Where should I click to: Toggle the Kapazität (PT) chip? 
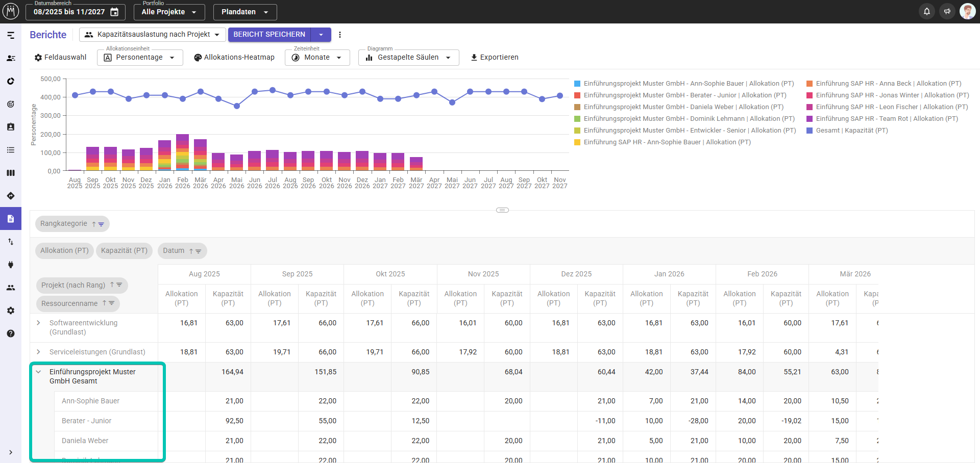pos(124,251)
